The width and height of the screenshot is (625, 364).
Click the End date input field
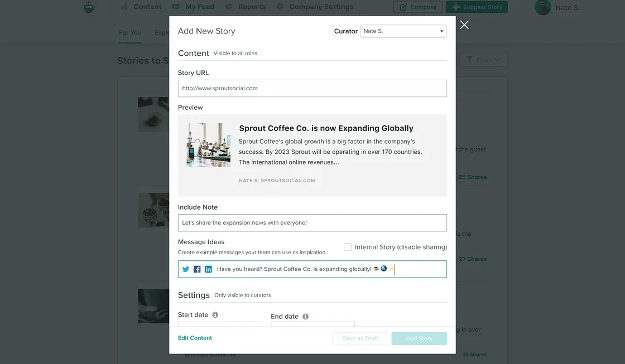coord(312,324)
